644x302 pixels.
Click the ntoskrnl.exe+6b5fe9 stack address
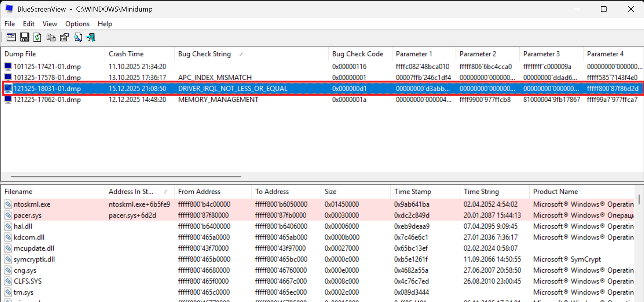tap(139, 204)
